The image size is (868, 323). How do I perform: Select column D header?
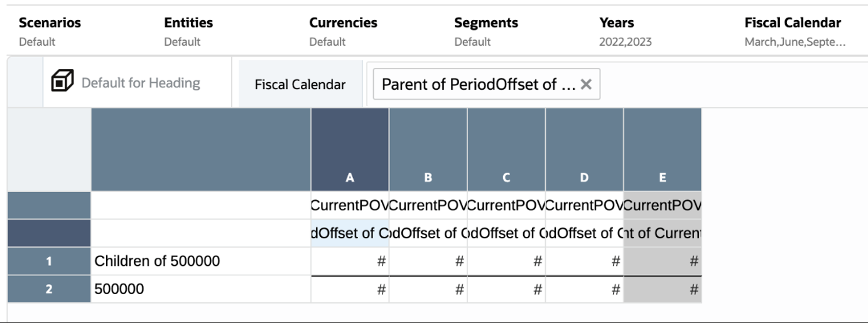[x=584, y=177]
